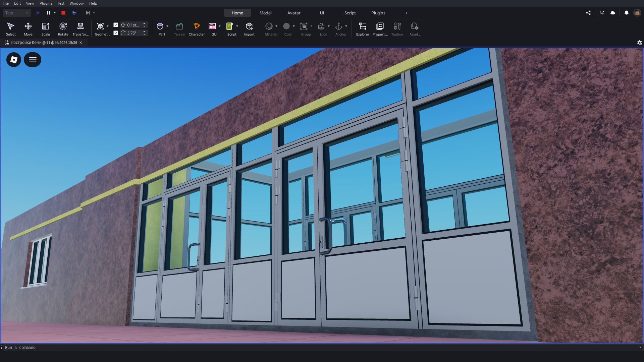Screen dimensions: 644x362
Task: Toggle the rotation snap checkbox
Action: [116, 33]
